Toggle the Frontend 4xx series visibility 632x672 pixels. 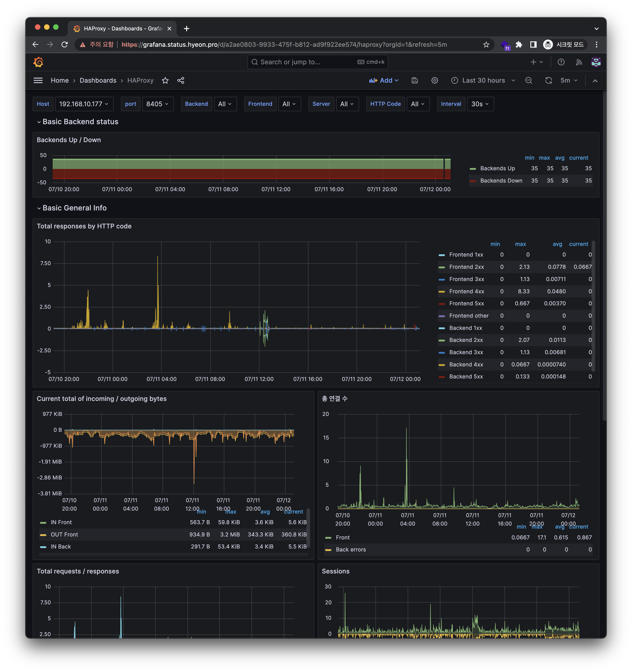click(x=467, y=291)
